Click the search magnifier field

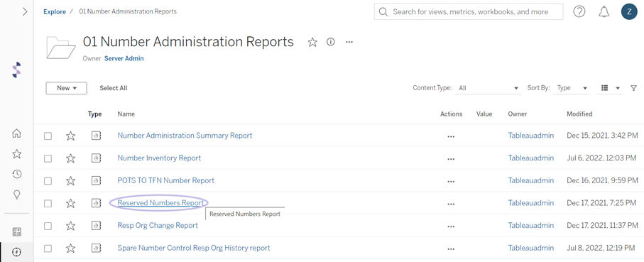click(468, 12)
